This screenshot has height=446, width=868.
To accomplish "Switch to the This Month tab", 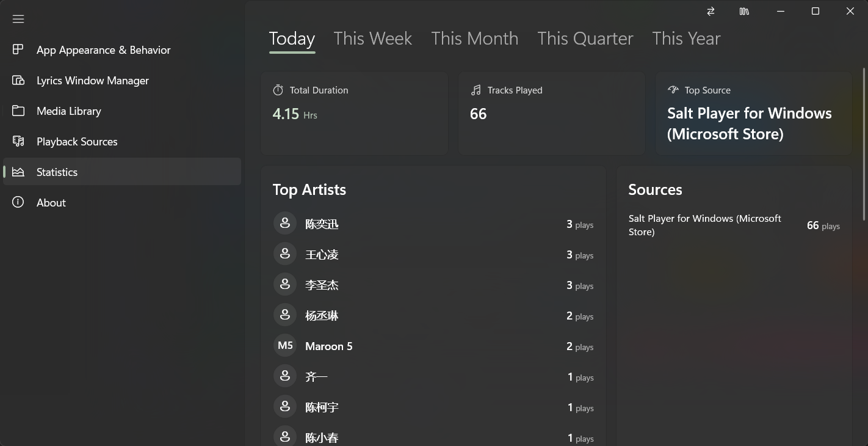I will coord(474,38).
